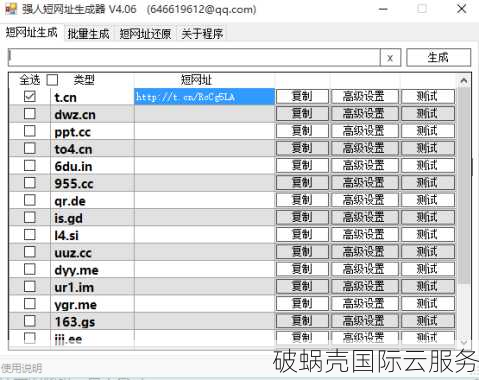The image size is (479, 380).
Task: Toggle the 全选 checkbox
Action: tap(52, 80)
